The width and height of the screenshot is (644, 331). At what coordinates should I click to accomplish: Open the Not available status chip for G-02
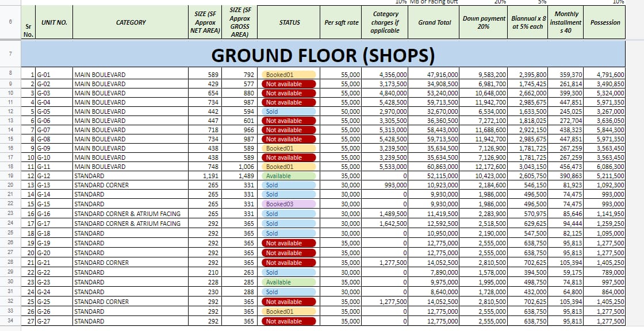(289, 84)
